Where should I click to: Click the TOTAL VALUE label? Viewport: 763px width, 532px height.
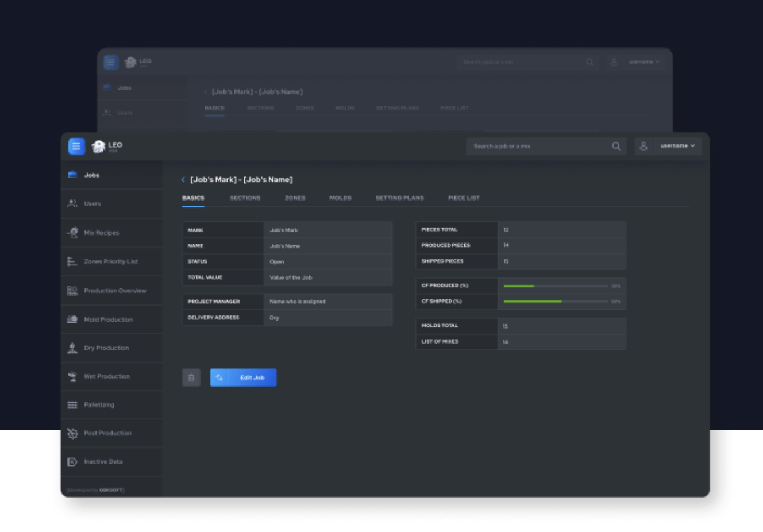(x=205, y=277)
